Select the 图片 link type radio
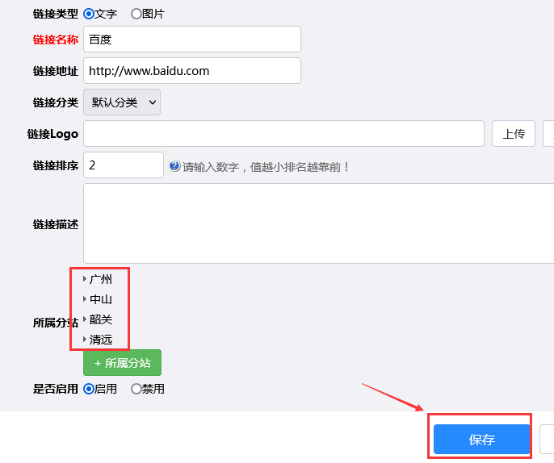 tap(136, 14)
